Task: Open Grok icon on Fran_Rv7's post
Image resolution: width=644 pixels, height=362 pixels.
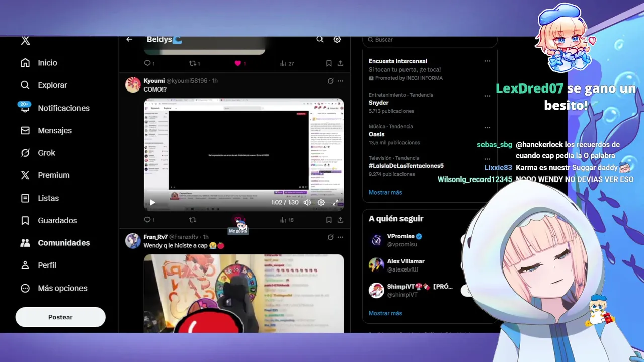Action: (330, 237)
